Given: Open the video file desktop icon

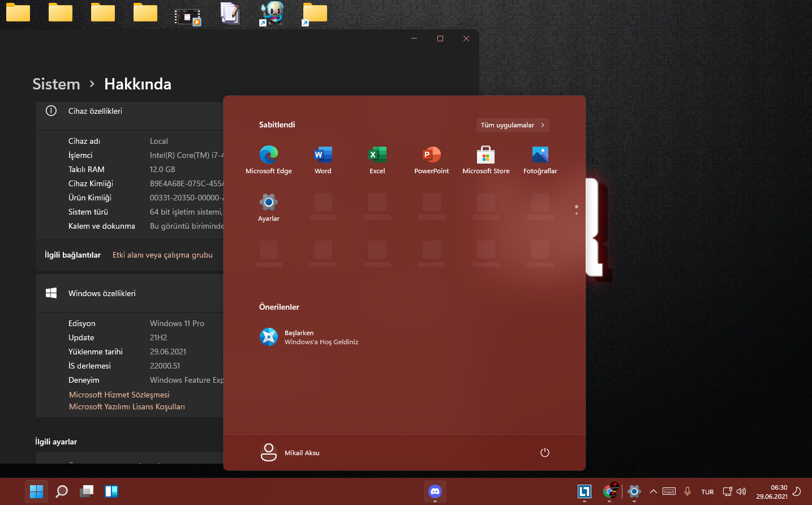Looking at the screenshot, I should (x=188, y=17).
